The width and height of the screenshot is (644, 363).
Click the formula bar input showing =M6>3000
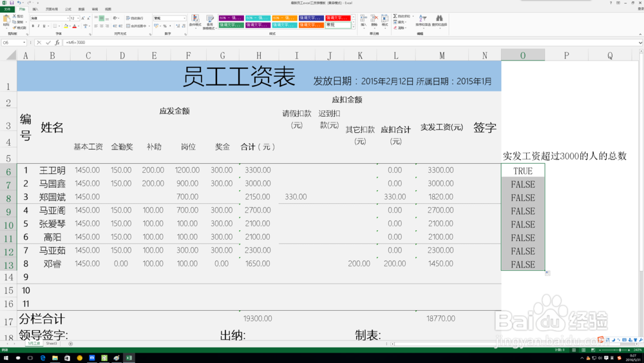click(349, 43)
